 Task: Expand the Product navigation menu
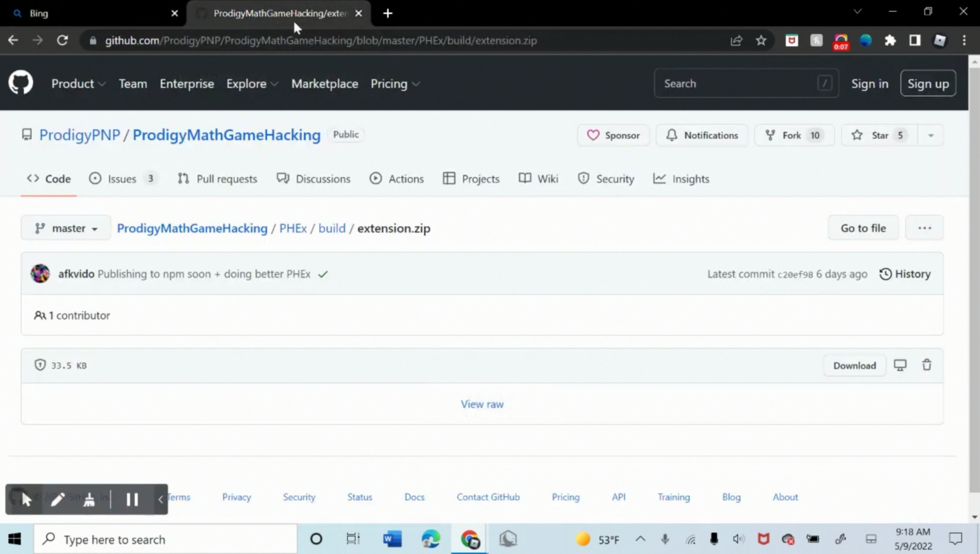click(x=78, y=84)
